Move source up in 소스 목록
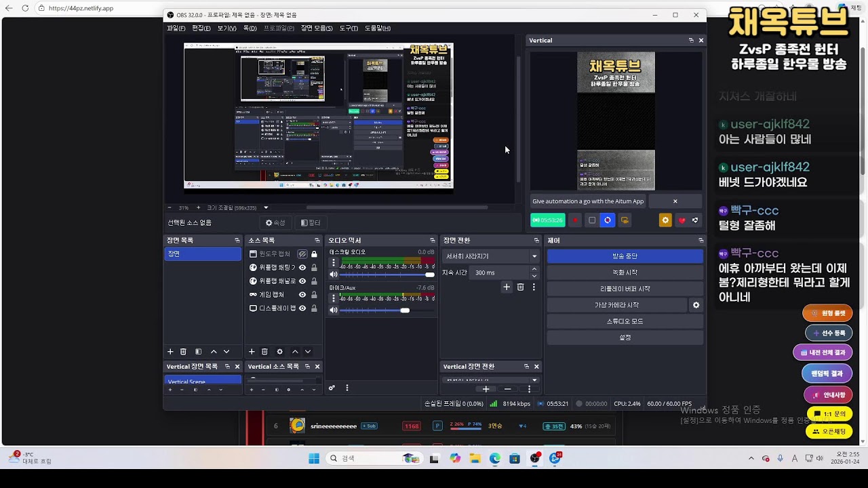This screenshot has width=868, height=488. [295, 352]
